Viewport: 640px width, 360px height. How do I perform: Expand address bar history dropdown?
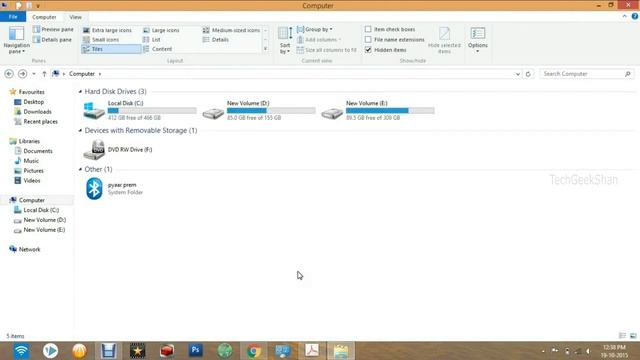[x=518, y=74]
